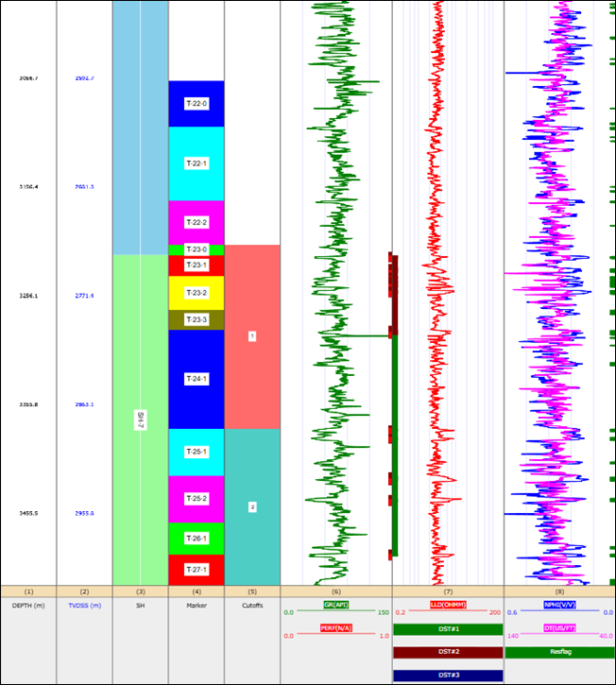Viewport: 616px width, 685px height.
Task: Select the DT(US/FT) curve label
Action: point(560,627)
